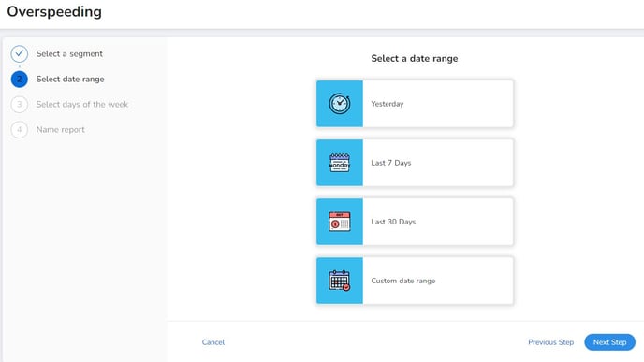Choose the Last 7 Days option
644x362 pixels.
pos(415,163)
